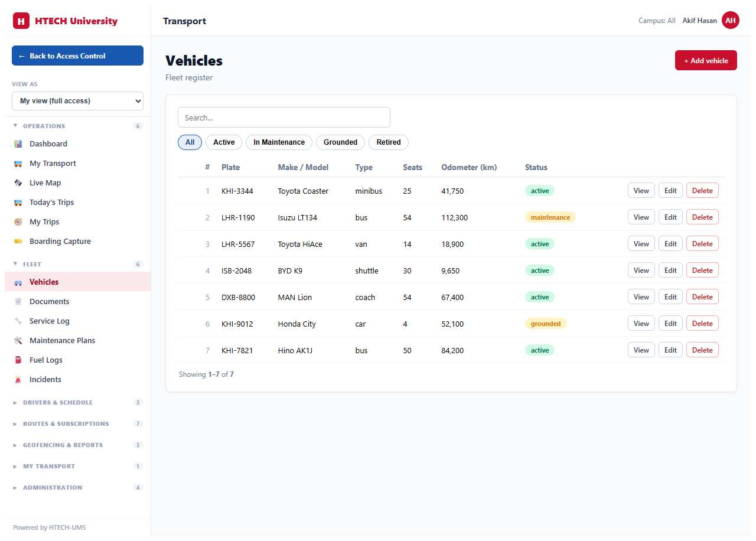Edit vehicle LHR-1190
Image resolution: width=756 pixels, height=541 pixels.
[670, 217]
